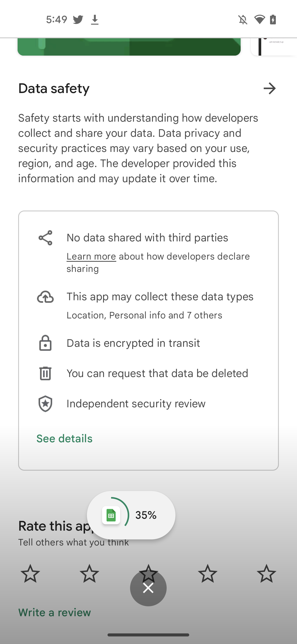
Task: Rate the app four stars
Action: [x=208, y=574]
